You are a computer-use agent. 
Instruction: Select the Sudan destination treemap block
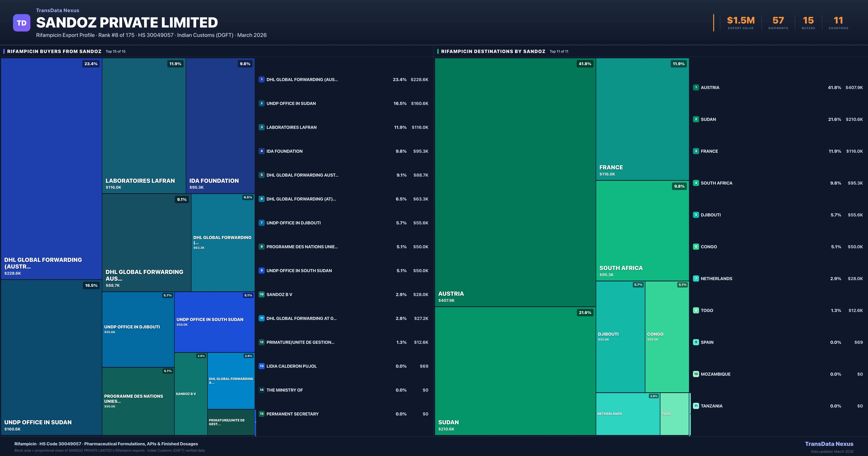515,371
